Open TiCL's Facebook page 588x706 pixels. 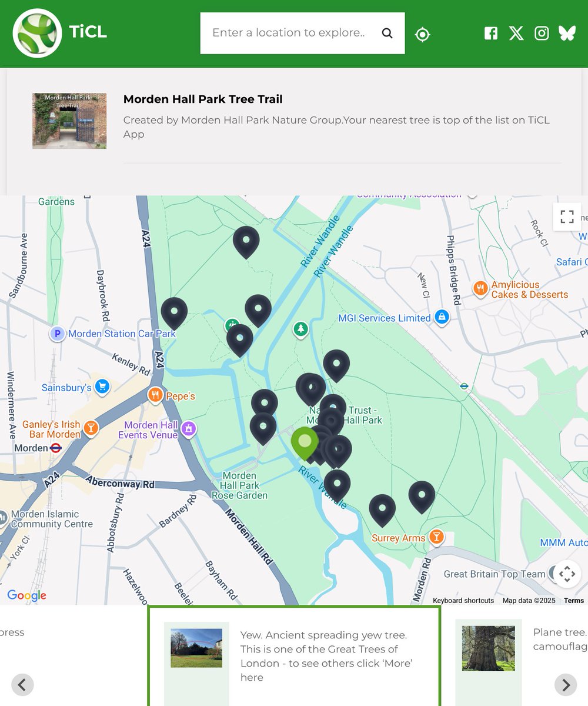coord(491,33)
